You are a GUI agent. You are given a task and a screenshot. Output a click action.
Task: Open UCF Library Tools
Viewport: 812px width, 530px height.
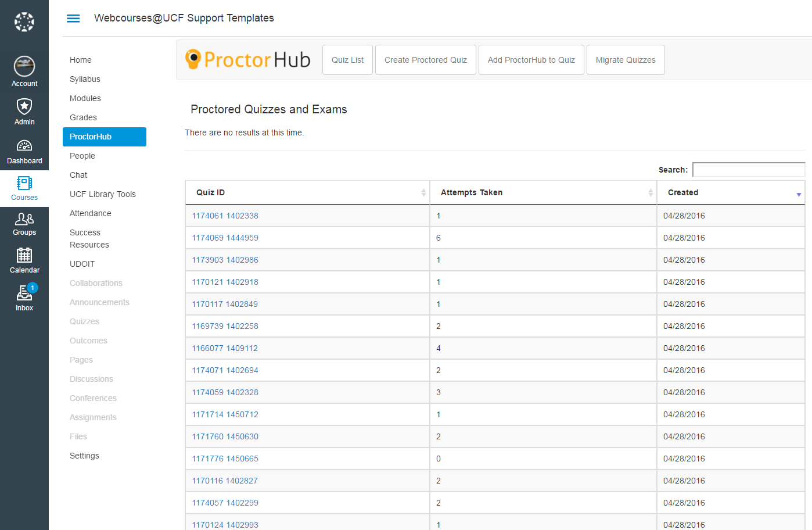pos(103,194)
